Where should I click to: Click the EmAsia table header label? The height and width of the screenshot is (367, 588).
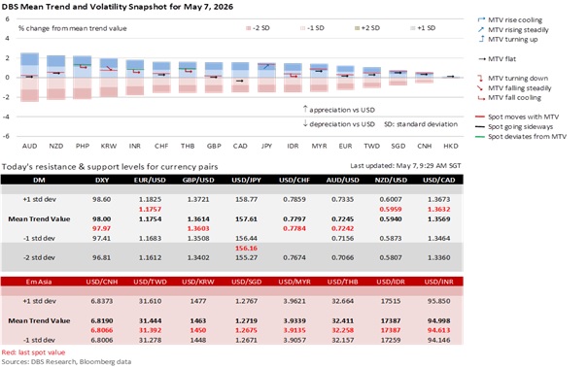click(39, 282)
